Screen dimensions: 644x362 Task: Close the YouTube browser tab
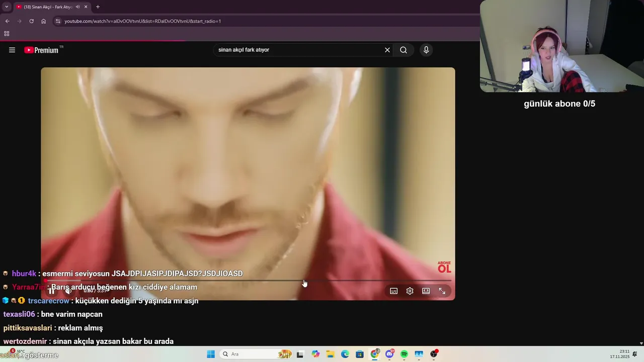pos(86,7)
